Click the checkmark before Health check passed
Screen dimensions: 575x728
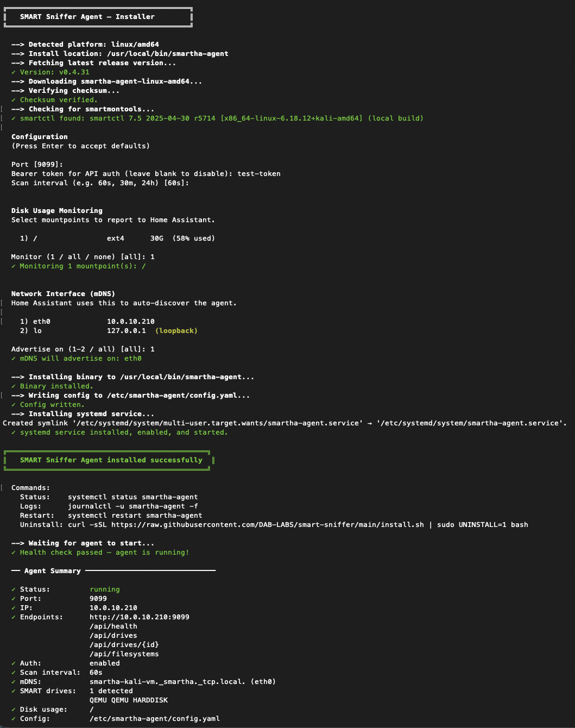coord(14,553)
